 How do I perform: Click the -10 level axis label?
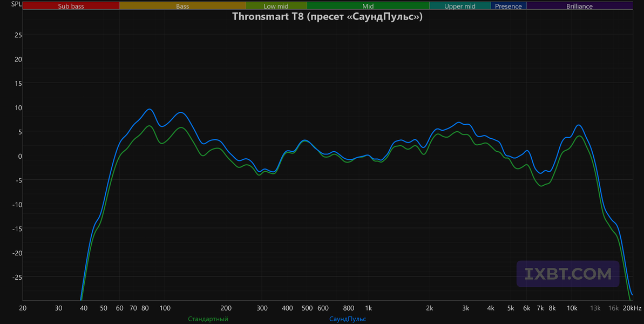point(17,205)
